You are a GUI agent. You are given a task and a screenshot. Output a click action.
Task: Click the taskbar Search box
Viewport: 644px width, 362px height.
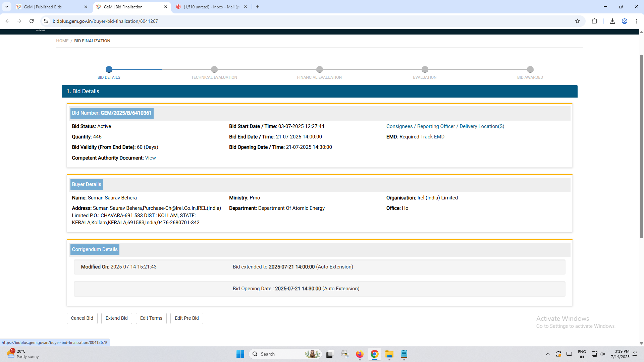pos(286,354)
